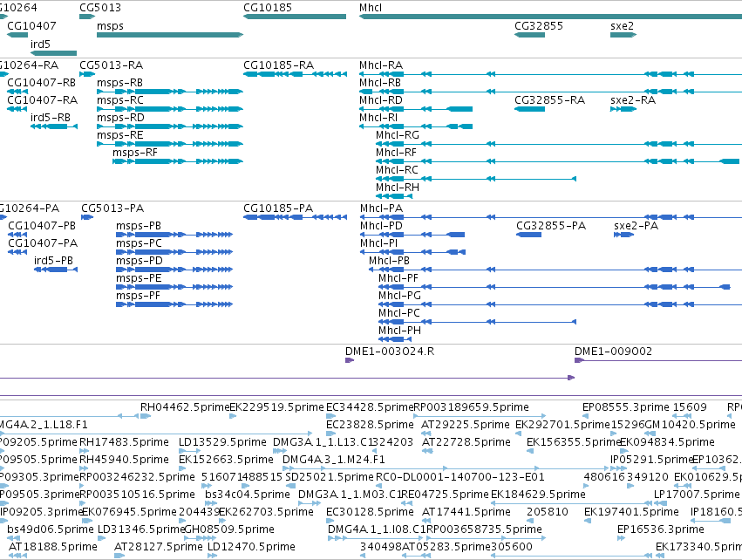
Task: Click EST label EC34428.5prime
Action: (370, 407)
